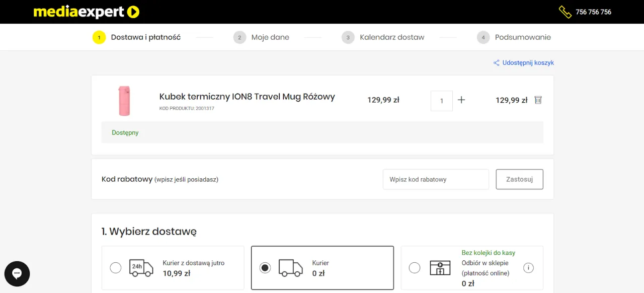Select the Kurier 0 zł radio button

click(x=265, y=268)
